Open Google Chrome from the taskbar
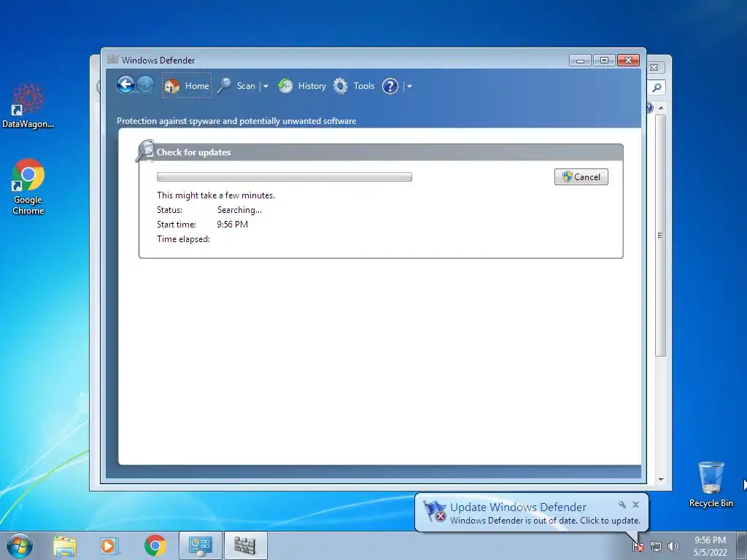 tap(155, 546)
